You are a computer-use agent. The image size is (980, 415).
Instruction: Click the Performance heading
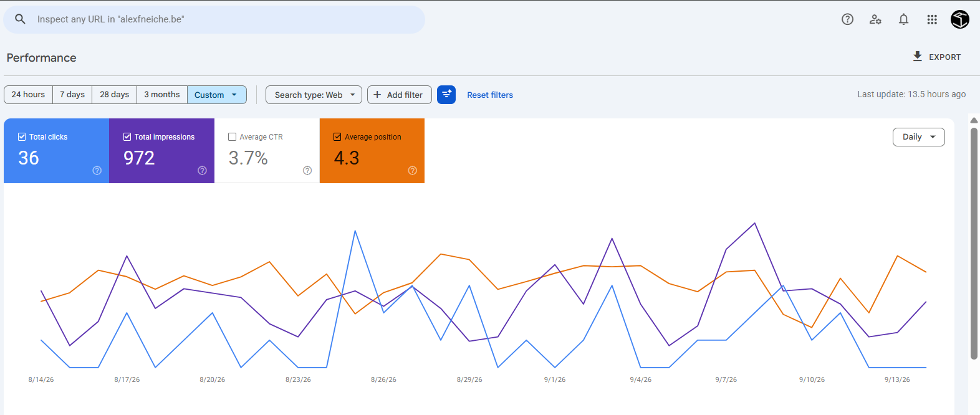coord(41,58)
